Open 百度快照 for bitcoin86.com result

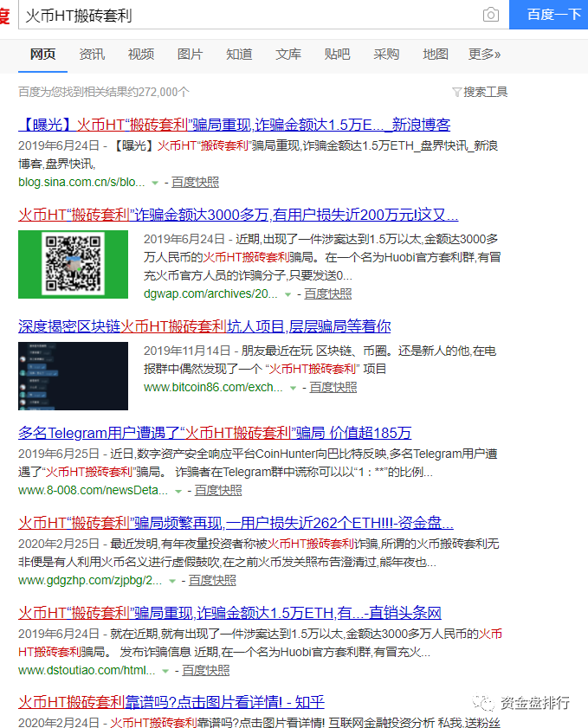click(333, 387)
